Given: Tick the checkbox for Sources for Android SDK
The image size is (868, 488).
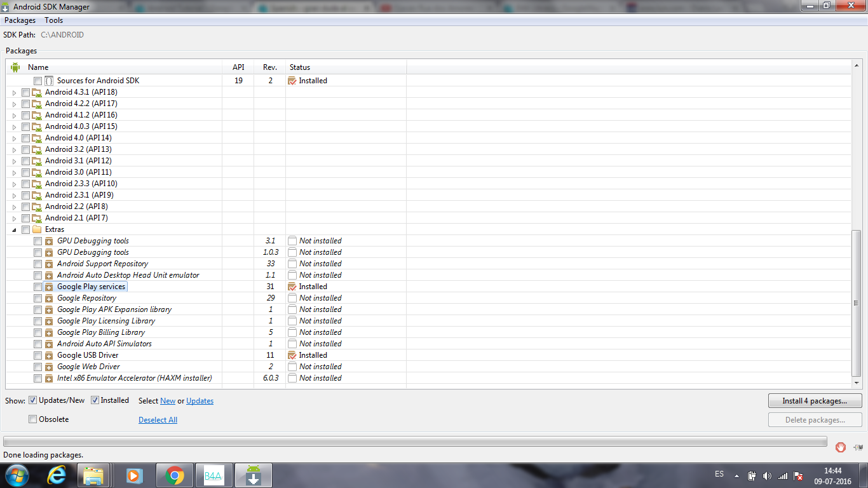Looking at the screenshot, I should 38,81.
